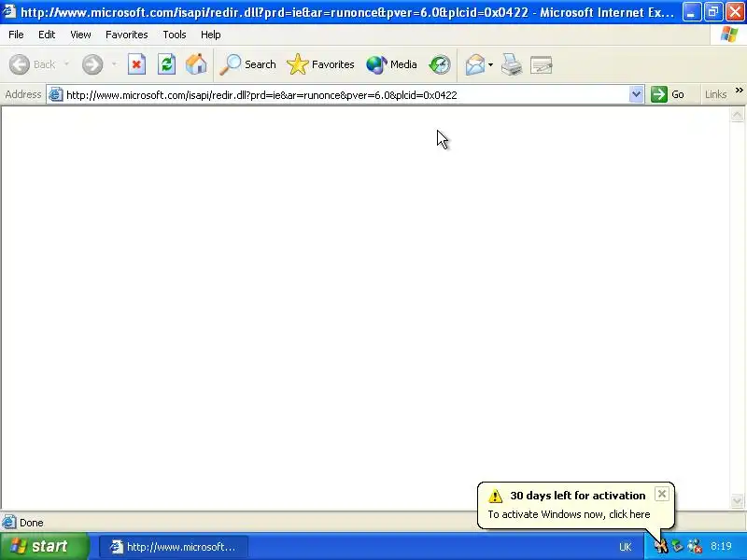Close the Internet Explorer window
The width and height of the screenshot is (747, 560).
pyautogui.click(x=735, y=11)
